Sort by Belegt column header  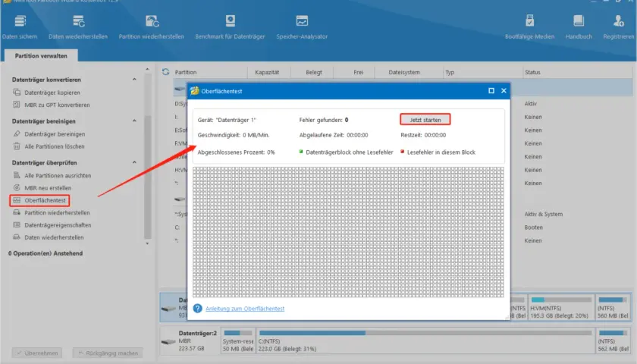[314, 72]
